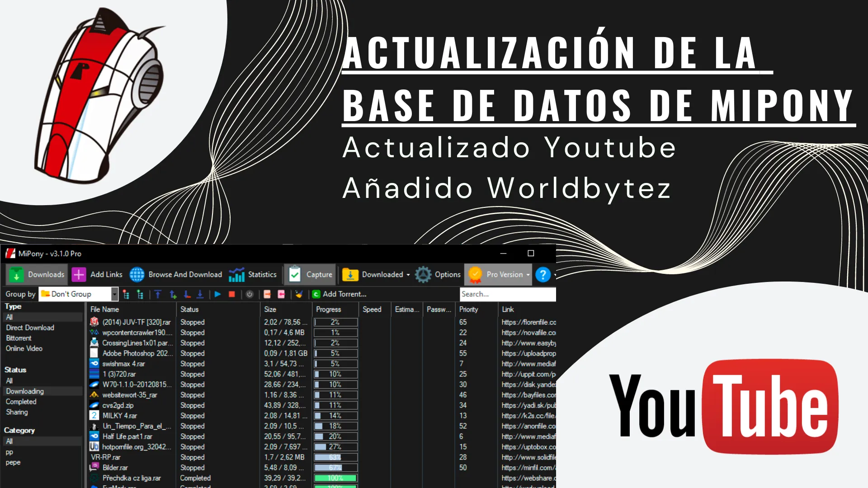The width and height of the screenshot is (868, 488).
Task: Open the Group by Don't Group combo box
Action: [x=78, y=294]
